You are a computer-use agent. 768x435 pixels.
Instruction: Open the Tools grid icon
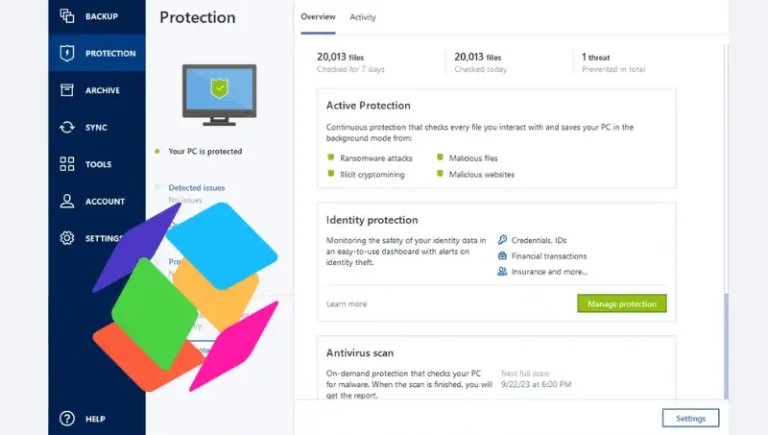tap(67, 164)
